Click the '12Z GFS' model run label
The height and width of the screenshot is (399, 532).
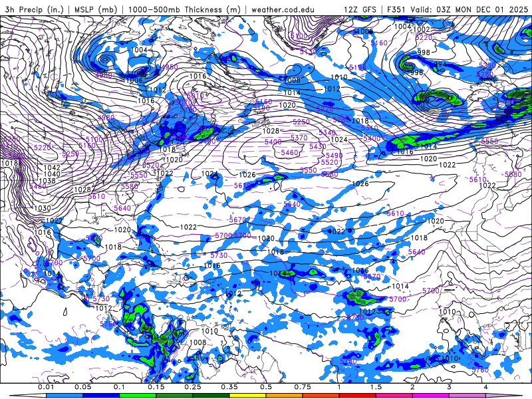coord(360,9)
